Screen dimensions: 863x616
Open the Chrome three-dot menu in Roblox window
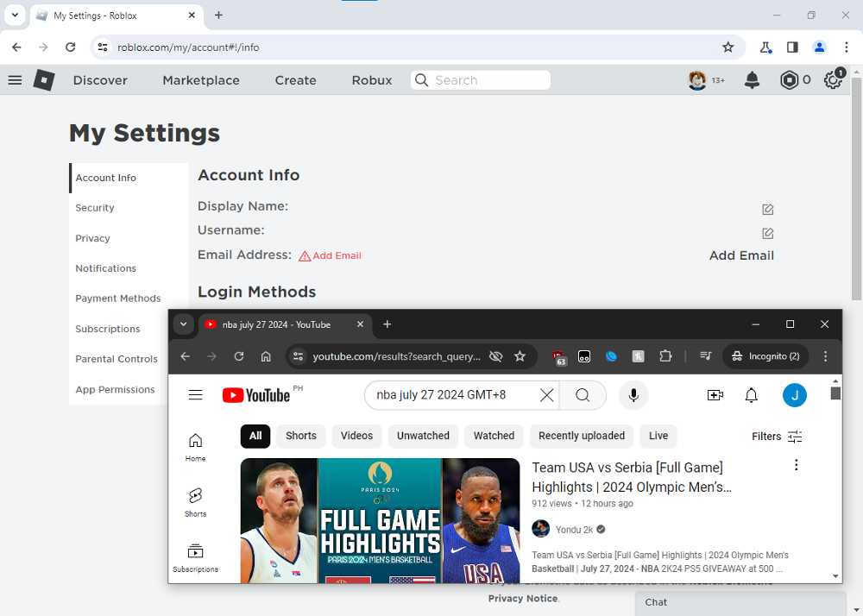click(847, 47)
